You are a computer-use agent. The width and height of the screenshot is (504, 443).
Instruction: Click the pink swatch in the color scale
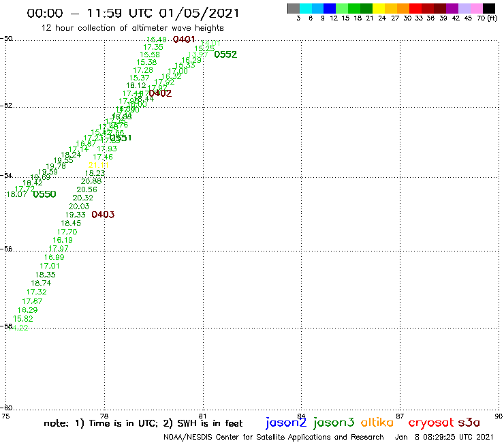476,8
